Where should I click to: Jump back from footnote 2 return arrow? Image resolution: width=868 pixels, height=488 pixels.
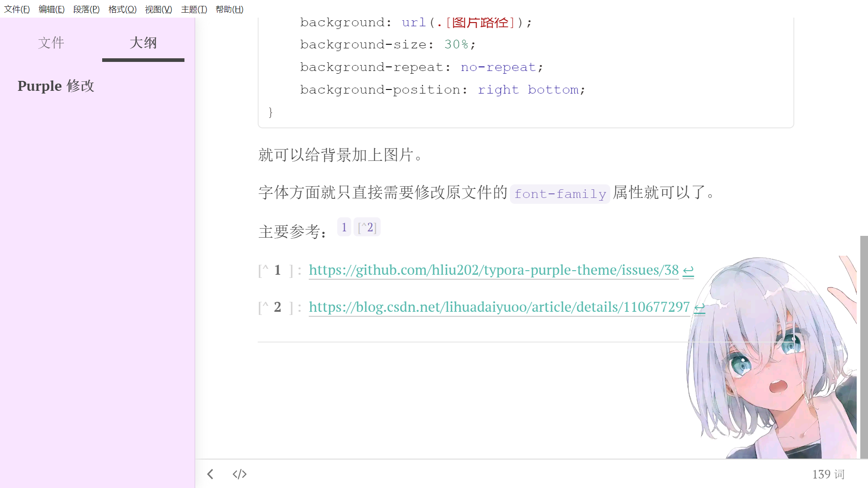(x=699, y=308)
